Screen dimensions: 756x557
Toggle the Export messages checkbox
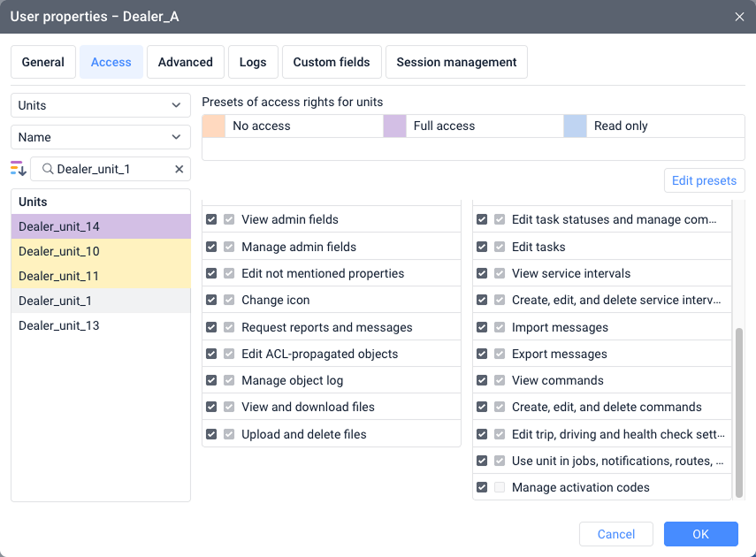pyautogui.click(x=482, y=354)
